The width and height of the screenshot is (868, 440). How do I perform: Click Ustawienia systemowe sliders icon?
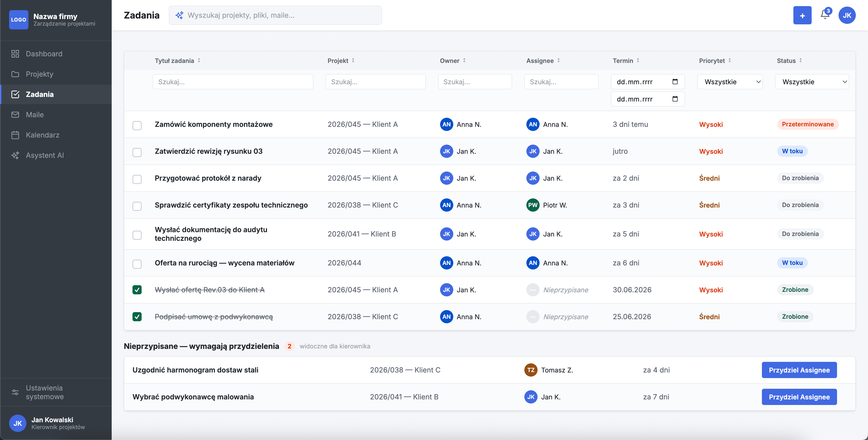click(x=15, y=392)
